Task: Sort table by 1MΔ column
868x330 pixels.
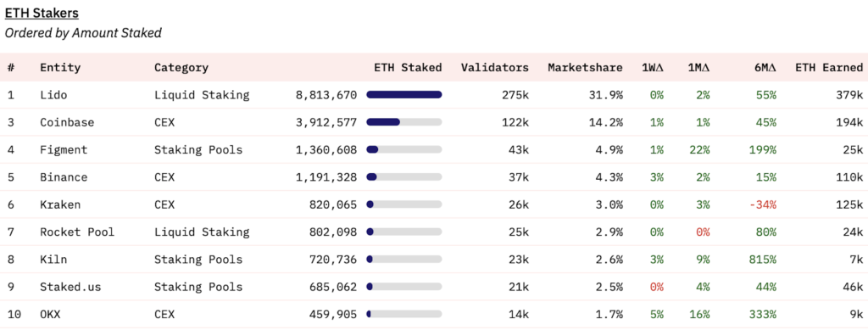Action: coord(698,68)
